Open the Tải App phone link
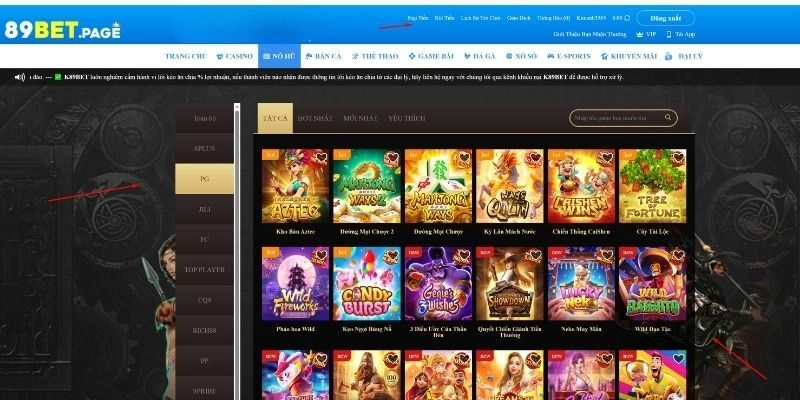This screenshot has width=800, height=400. click(x=681, y=34)
